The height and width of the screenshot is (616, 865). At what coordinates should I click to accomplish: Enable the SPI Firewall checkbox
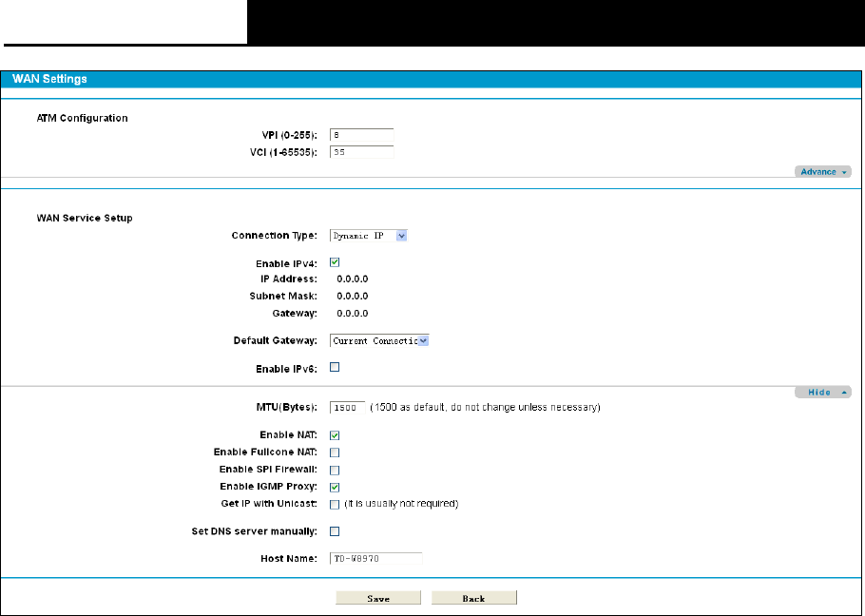(x=335, y=471)
